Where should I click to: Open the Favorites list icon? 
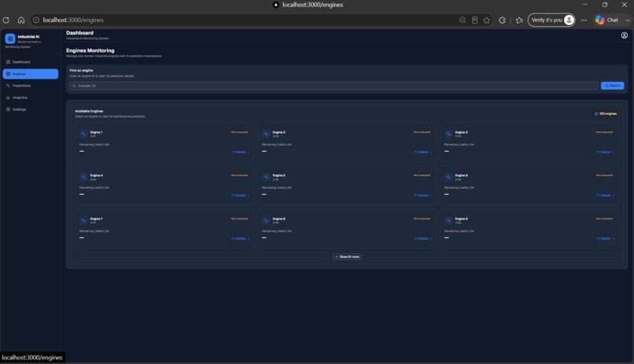pos(519,20)
